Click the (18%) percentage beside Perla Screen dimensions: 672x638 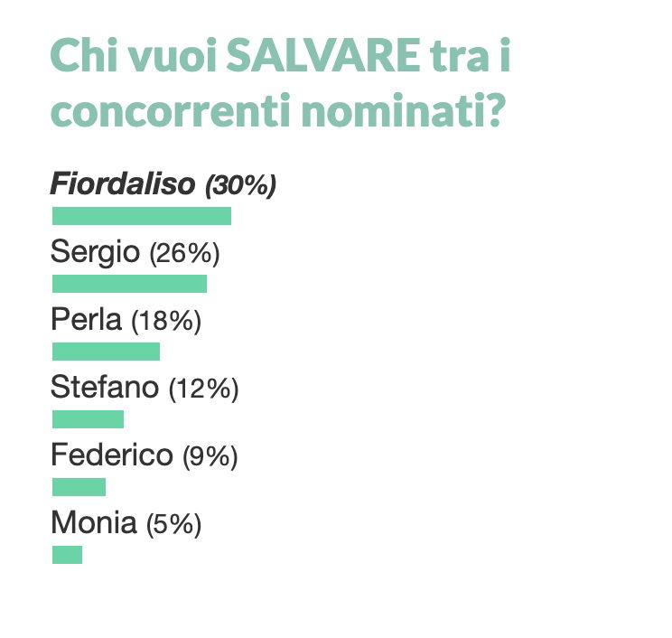click(x=166, y=321)
